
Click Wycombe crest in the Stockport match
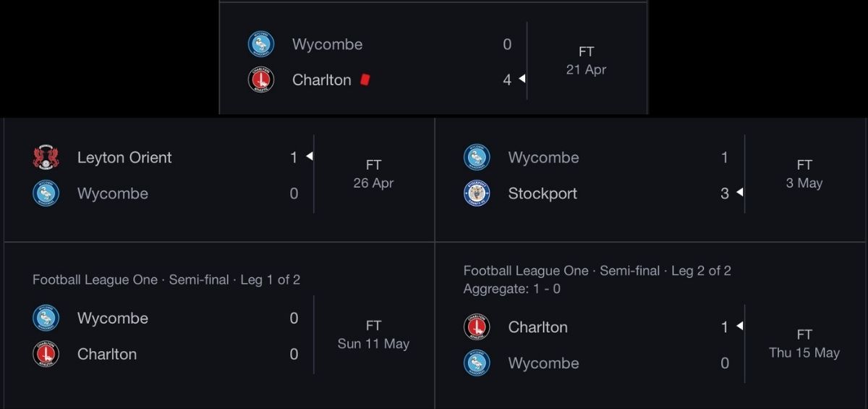click(x=477, y=158)
